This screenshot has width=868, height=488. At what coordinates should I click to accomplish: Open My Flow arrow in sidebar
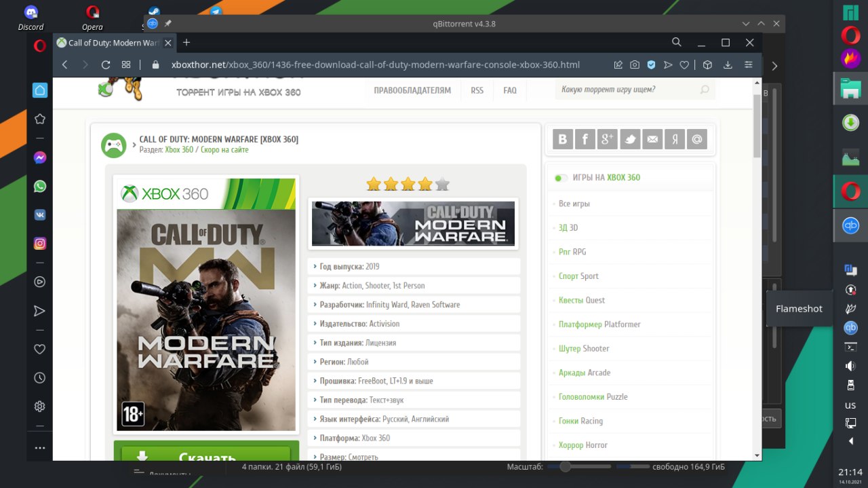pyautogui.click(x=40, y=311)
